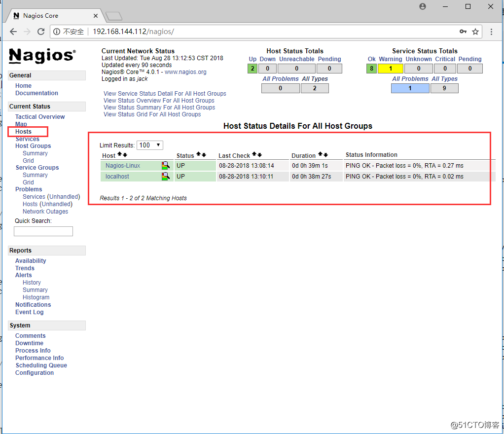The width and height of the screenshot is (504, 434).
Task: Open Host Groups page
Action: [x=33, y=146]
